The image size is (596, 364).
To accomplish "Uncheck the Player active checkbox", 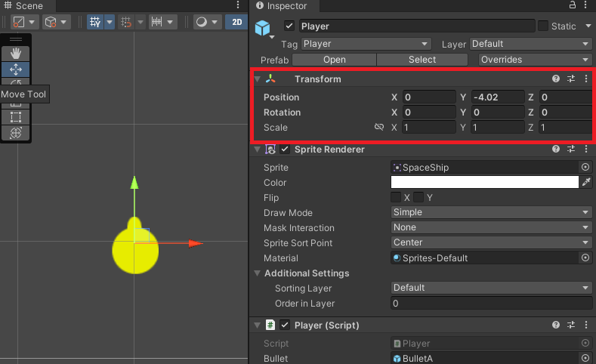I will [289, 26].
